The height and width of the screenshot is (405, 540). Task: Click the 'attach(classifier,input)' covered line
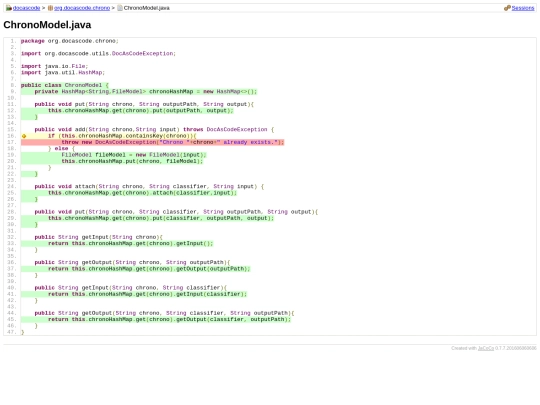click(x=129, y=193)
